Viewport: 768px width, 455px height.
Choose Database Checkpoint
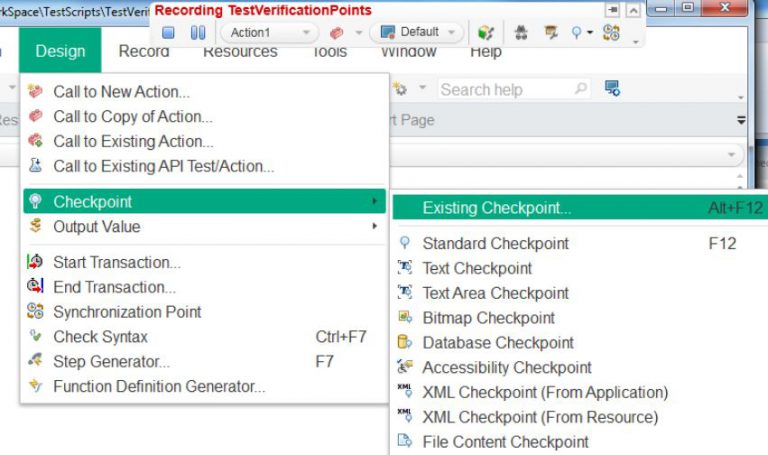pos(580,343)
